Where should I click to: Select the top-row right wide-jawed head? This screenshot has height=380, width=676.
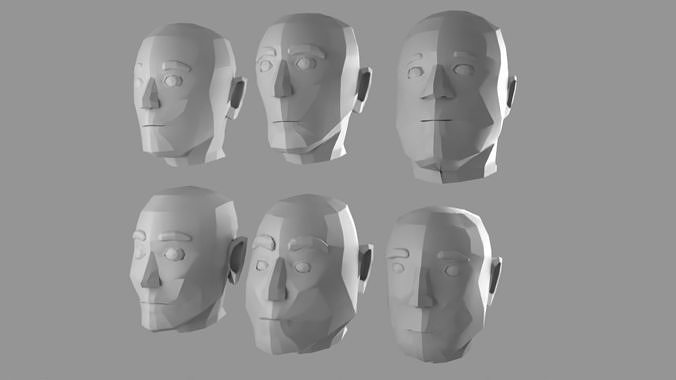pyautogui.click(x=456, y=97)
